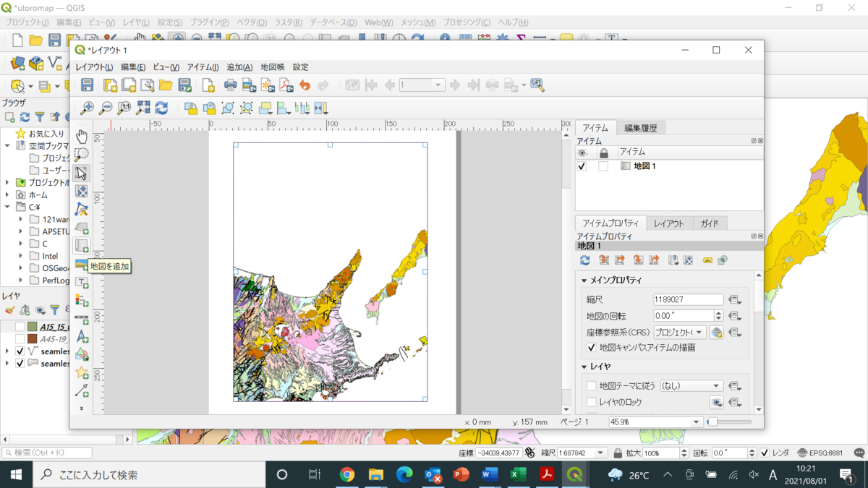
Task: Open the 追加(A) menu
Action: coord(239,67)
